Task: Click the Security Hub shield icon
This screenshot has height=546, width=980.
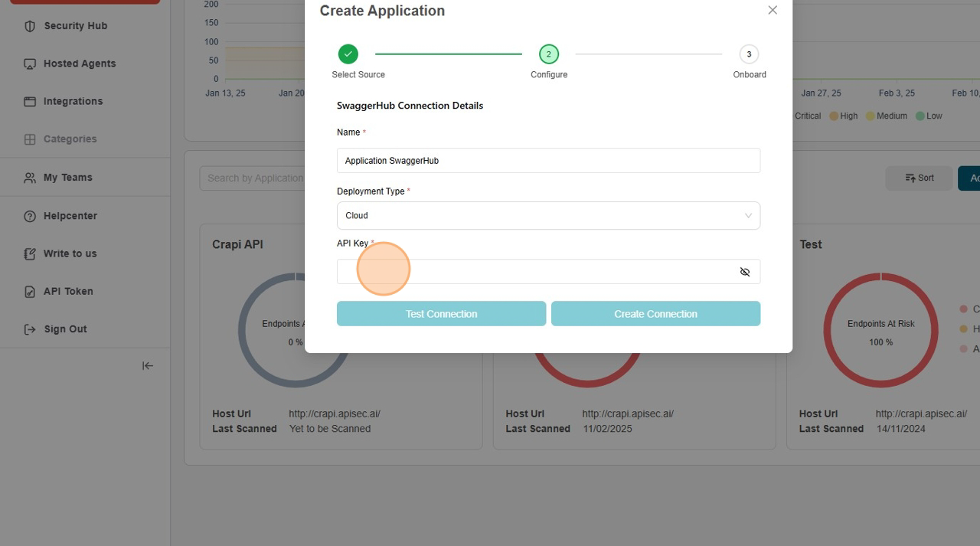Action: [30, 26]
